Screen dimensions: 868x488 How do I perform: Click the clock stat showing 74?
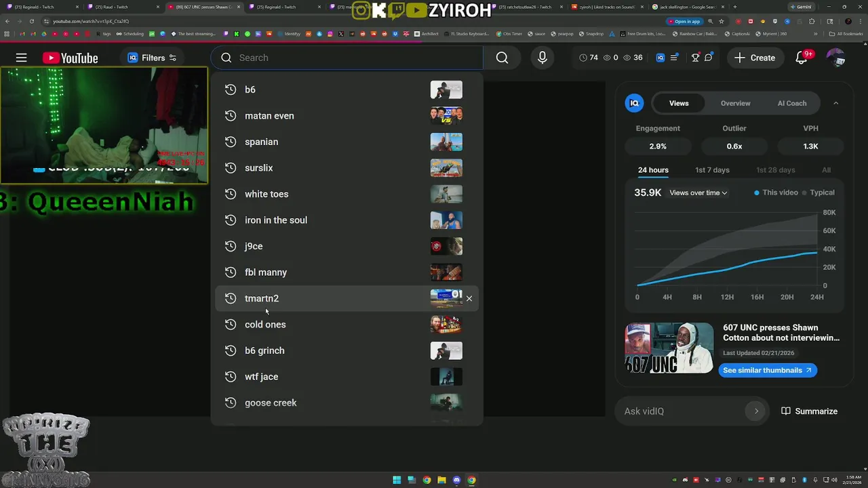click(x=589, y=58)
